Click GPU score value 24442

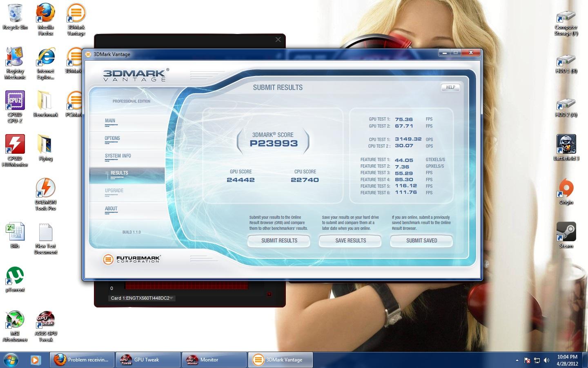(x=241, y=180)
